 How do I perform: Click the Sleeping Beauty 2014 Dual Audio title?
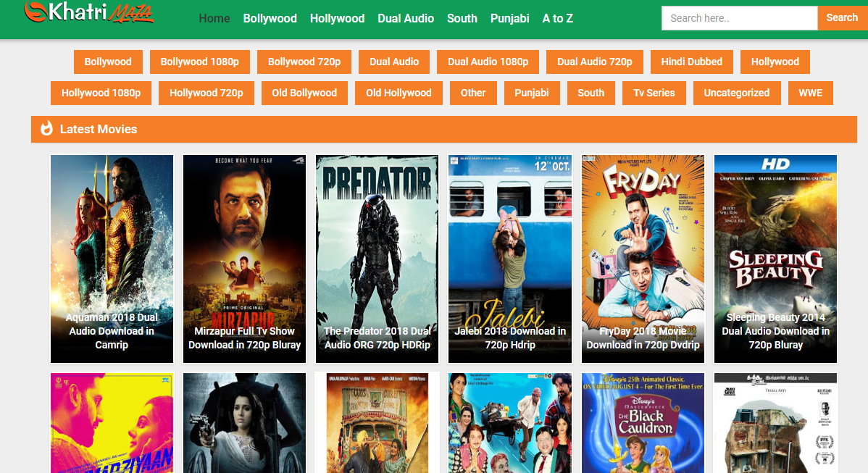[x=775, y=331]
